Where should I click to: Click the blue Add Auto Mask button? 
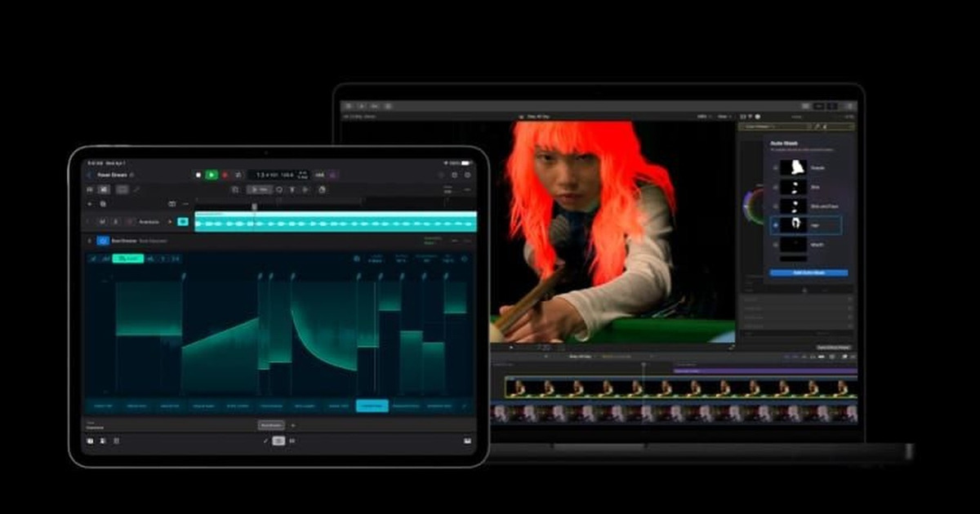point(808,273)
